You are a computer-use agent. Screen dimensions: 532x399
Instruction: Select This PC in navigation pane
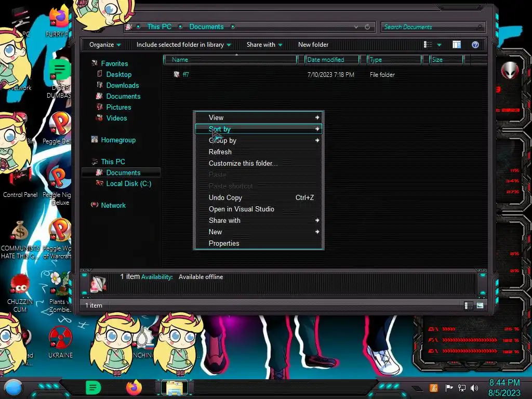pos(113,162)
